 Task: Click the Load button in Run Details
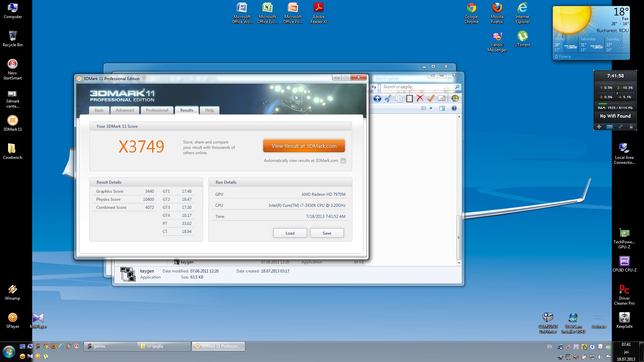click(290, 233)
